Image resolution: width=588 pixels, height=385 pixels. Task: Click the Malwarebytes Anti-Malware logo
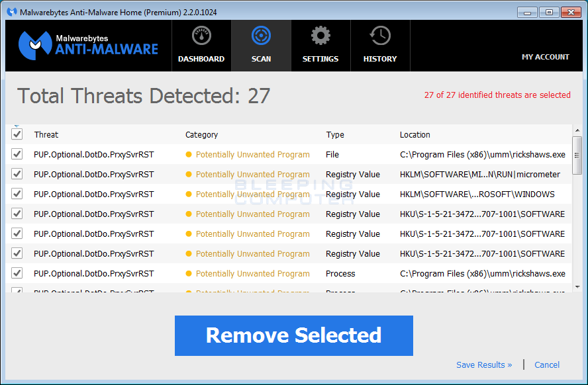89,46
